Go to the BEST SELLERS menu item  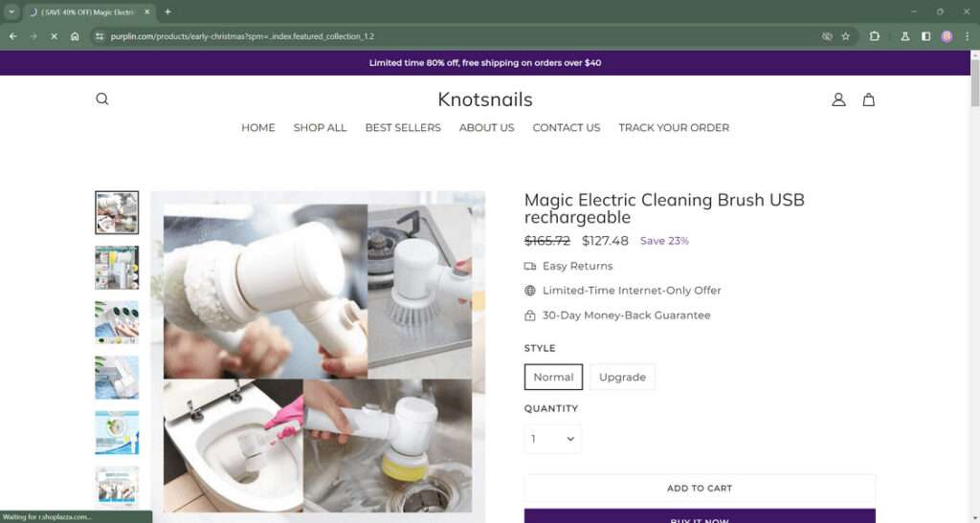point(403,127)
